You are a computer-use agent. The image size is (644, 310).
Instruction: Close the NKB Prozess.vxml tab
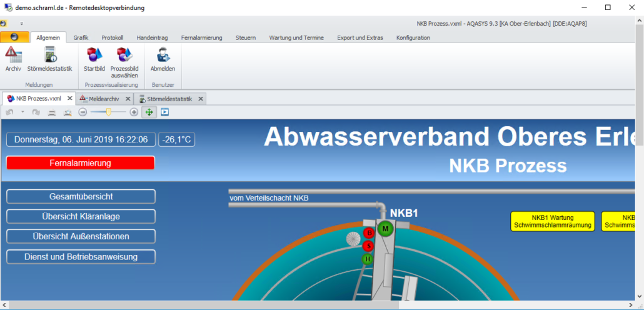point(70,99)
